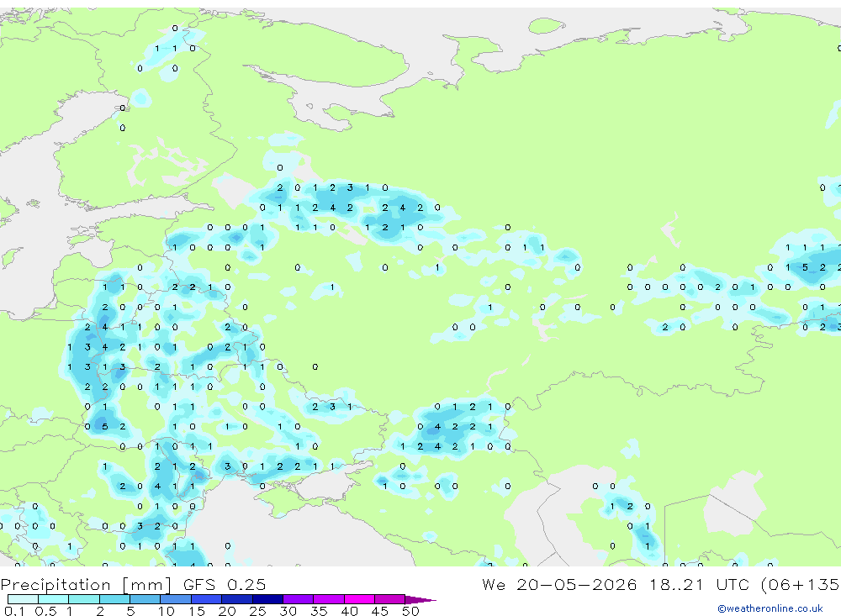The image size is (841, 616).
Task: Click the 'We 20-05-2026' date text
Action: (x=559, y=584)
